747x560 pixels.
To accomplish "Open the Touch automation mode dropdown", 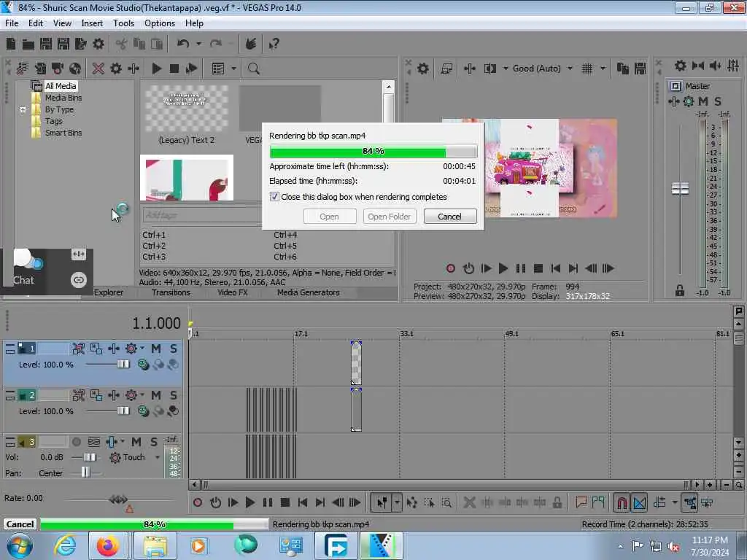I will [x=158, y=458].
